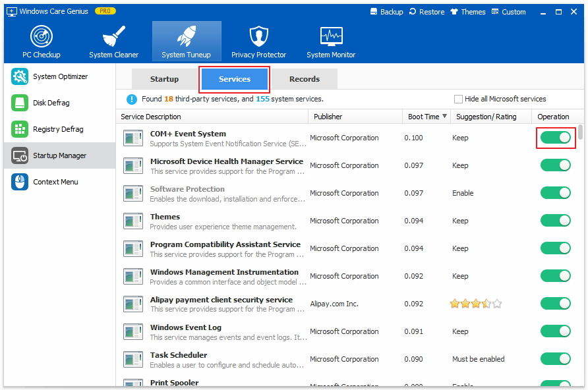This screenshot has height=390, width=588.
Task: Click the Alipay payment service icon
Action: (133, 304)
